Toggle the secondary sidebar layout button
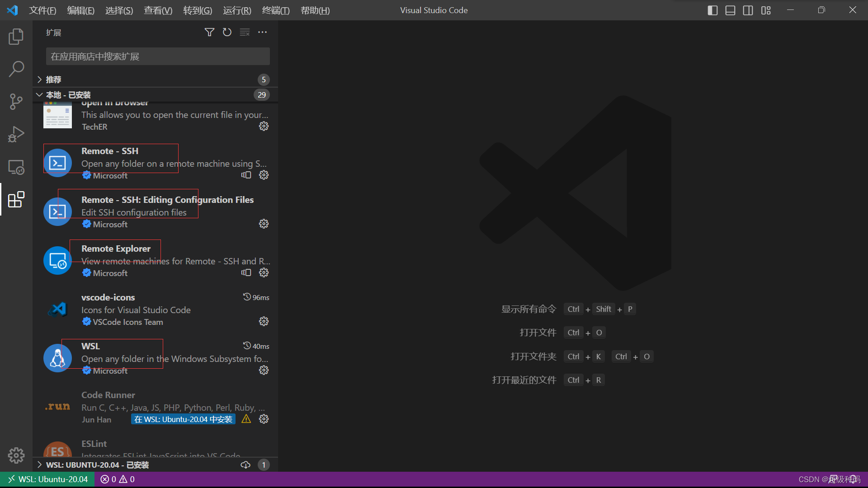This screenshot has width=868, height=488. (x=748, y=10)
